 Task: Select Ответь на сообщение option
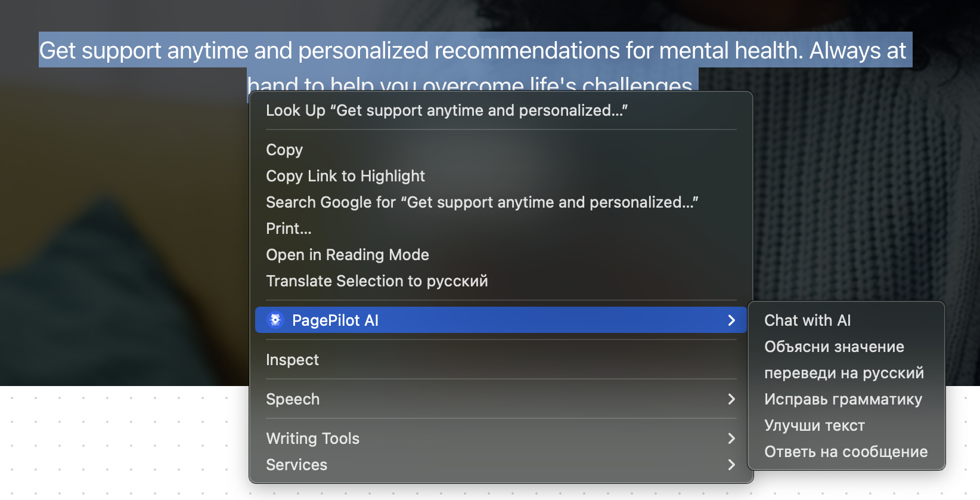(x=845, y=452)
